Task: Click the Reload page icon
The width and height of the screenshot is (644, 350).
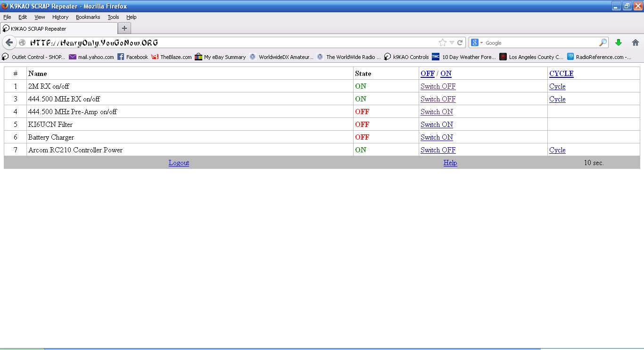Action: (x=460, y=42)
